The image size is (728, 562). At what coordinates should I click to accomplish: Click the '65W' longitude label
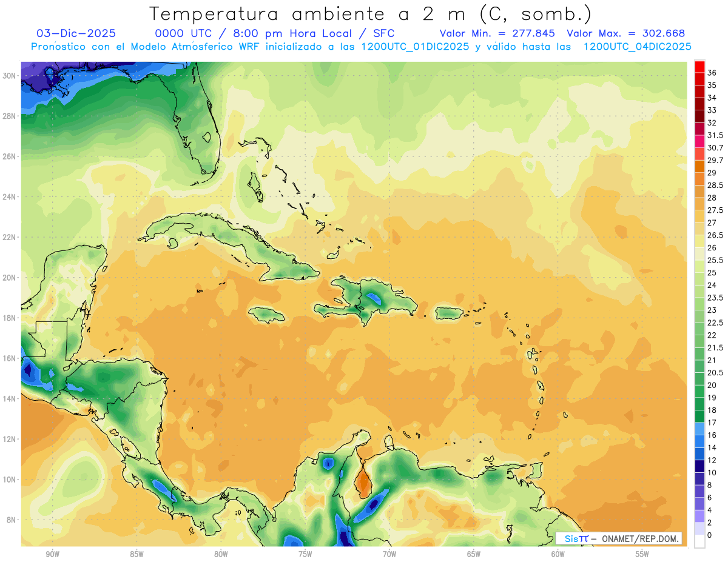[474, 554]
